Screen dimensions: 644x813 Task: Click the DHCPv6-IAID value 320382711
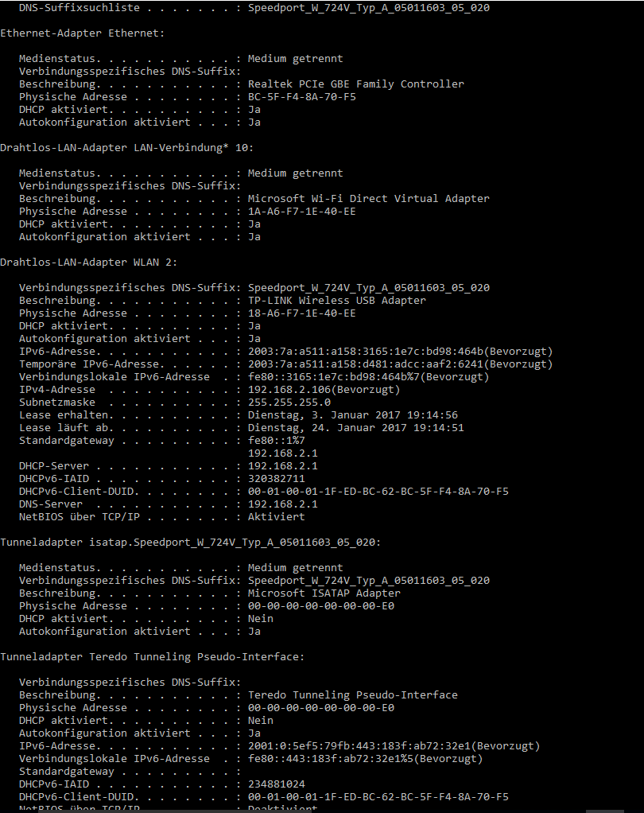click(276, 479)
